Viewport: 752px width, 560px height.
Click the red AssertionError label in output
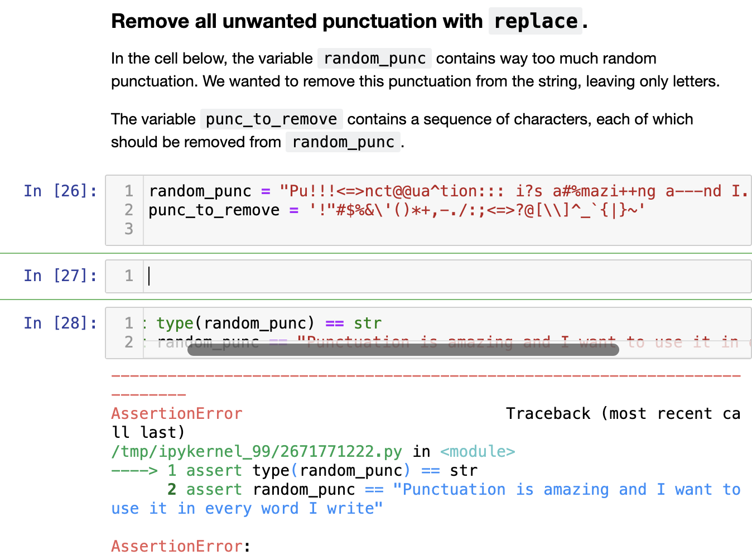(x=177, y=413)
